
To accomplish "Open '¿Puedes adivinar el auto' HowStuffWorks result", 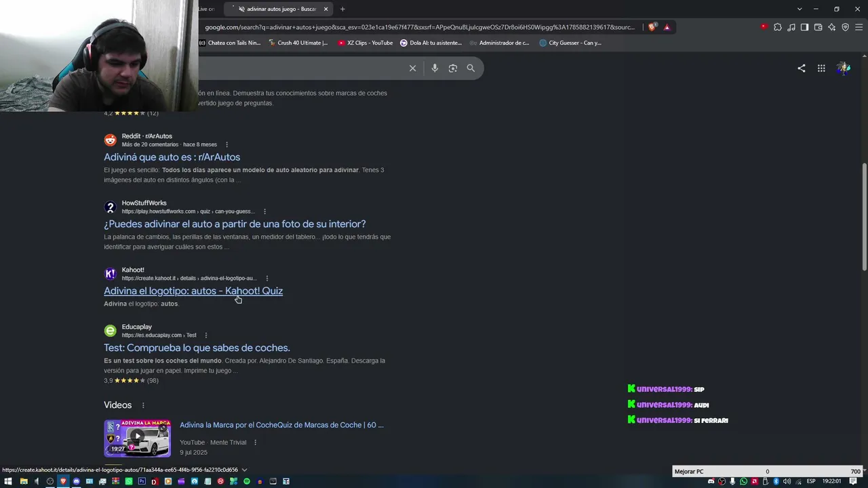I will coord(235,224).
